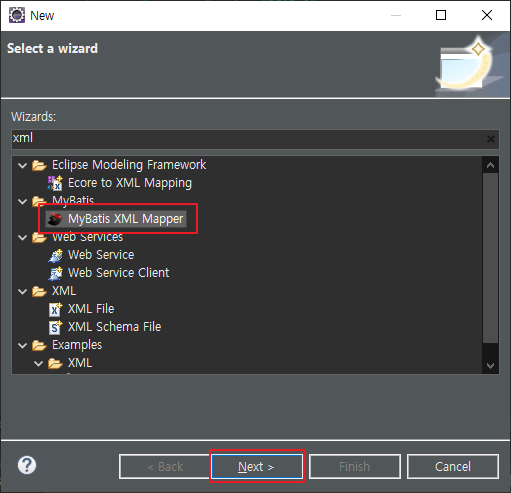Select the Web Service entry

101,255
